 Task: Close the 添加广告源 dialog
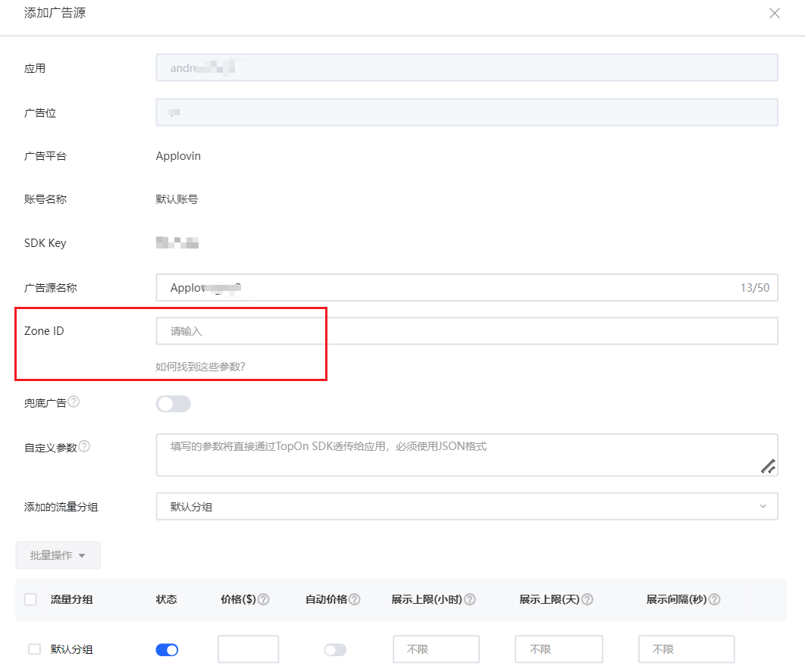pyautogui.click(x=774, y=13)
